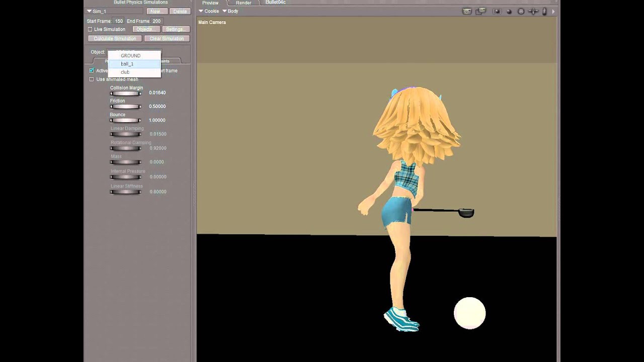Click the Linear Damping value 0.01500
This screenshot has width=644, height=362.
click(x=158, y=134)
